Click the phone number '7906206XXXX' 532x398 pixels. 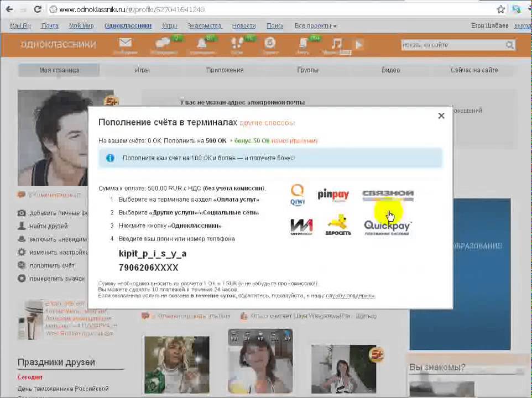pyautogui.click(x=148, y=268)
